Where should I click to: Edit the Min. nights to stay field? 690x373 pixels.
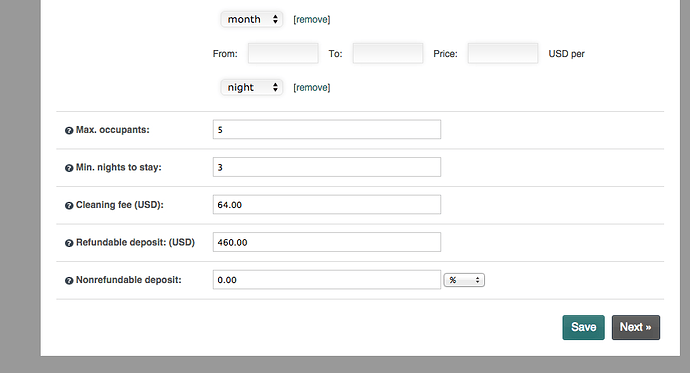(x=327, y=167)
